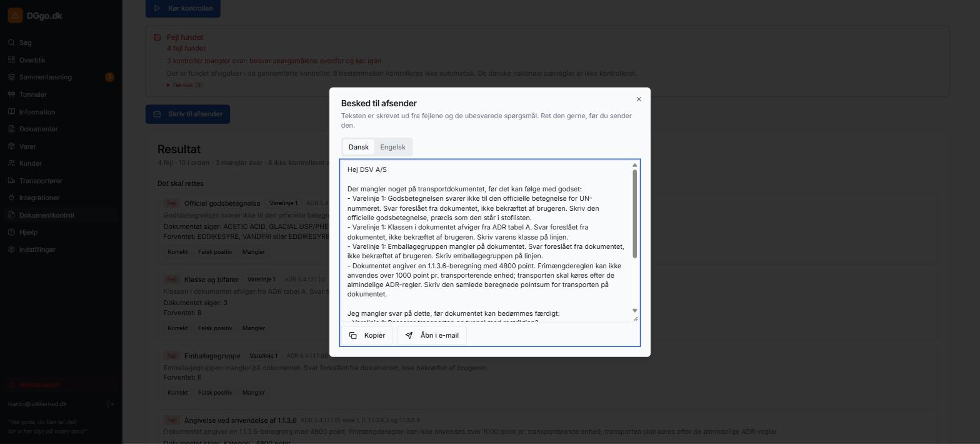
Task: Click the message scrollbar up arrow
Action: tap(635, 165)
